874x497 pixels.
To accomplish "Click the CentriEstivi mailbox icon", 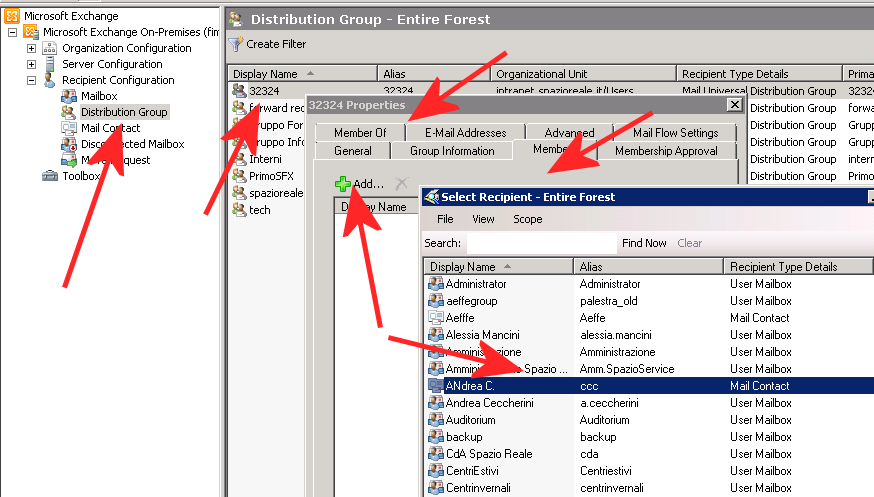I will click(x=435, y=471).
